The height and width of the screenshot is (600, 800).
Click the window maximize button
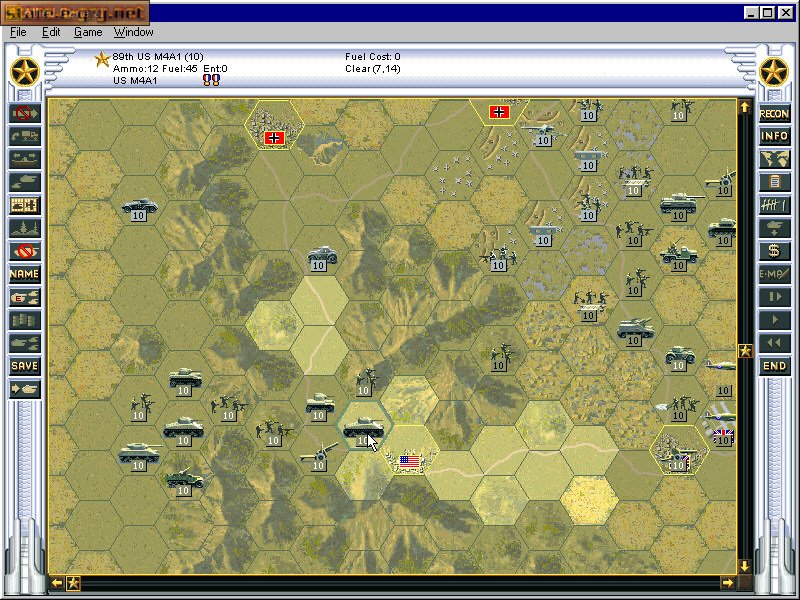768,13
